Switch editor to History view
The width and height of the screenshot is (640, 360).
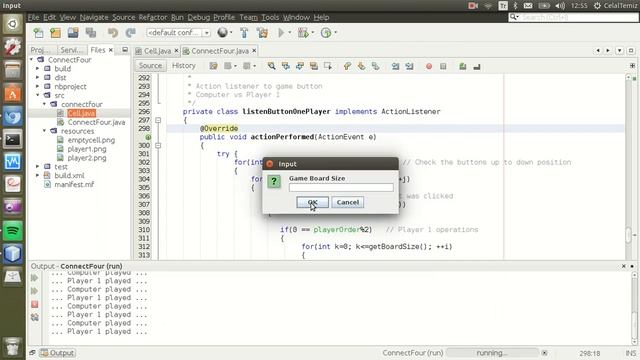[184, 66]
